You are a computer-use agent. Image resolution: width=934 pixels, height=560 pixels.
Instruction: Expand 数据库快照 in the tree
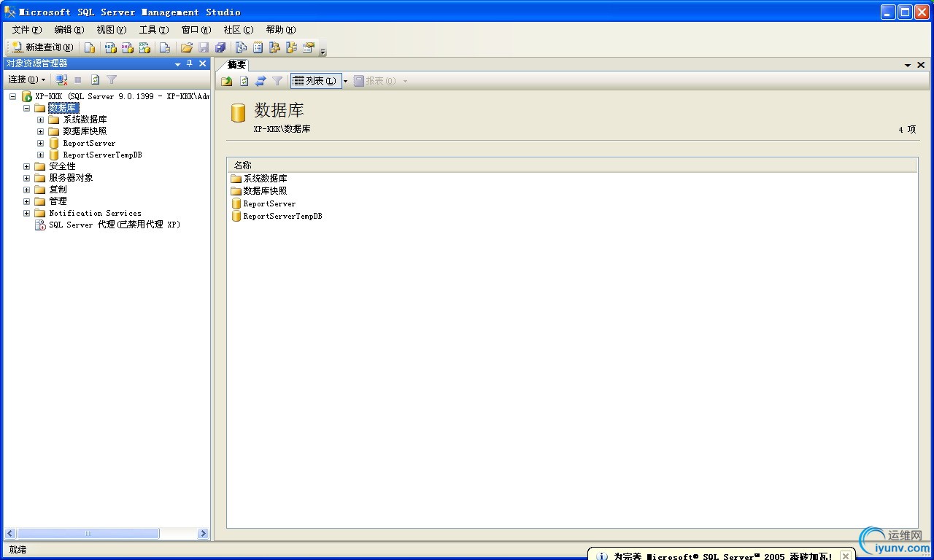point(41,131)
